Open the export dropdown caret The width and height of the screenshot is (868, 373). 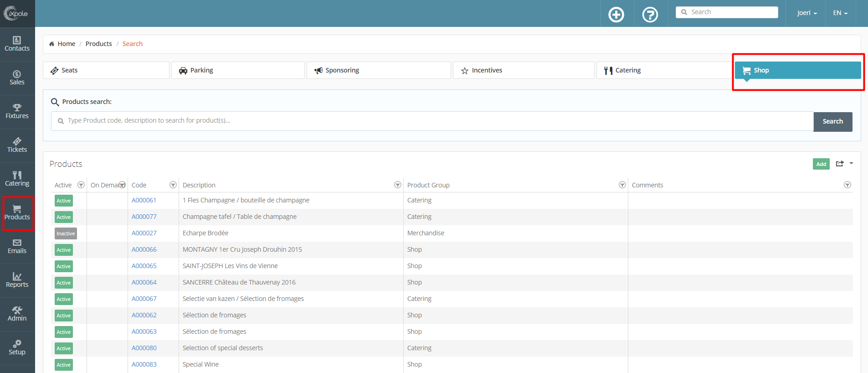pos(851,163)
